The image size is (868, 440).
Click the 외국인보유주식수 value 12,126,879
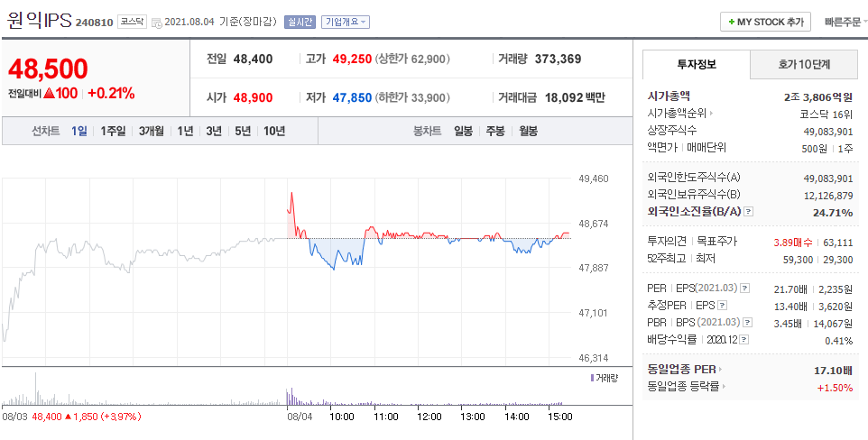click(828, 196)
